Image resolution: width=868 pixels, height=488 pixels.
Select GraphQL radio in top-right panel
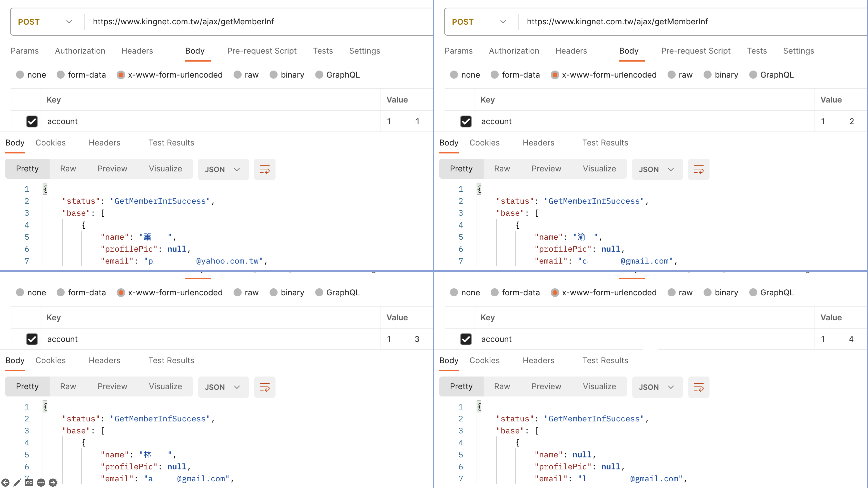[x=753, y=75]
